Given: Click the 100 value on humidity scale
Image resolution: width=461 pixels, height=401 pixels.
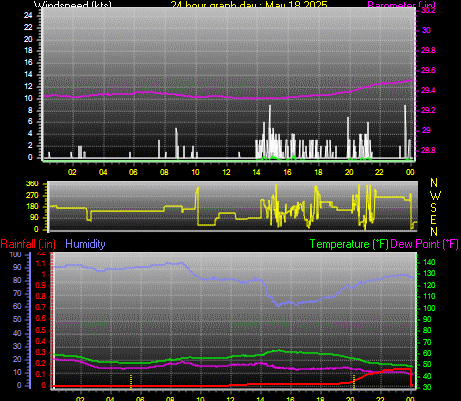Looking at the screenshot, I should (x=15, y=254).
